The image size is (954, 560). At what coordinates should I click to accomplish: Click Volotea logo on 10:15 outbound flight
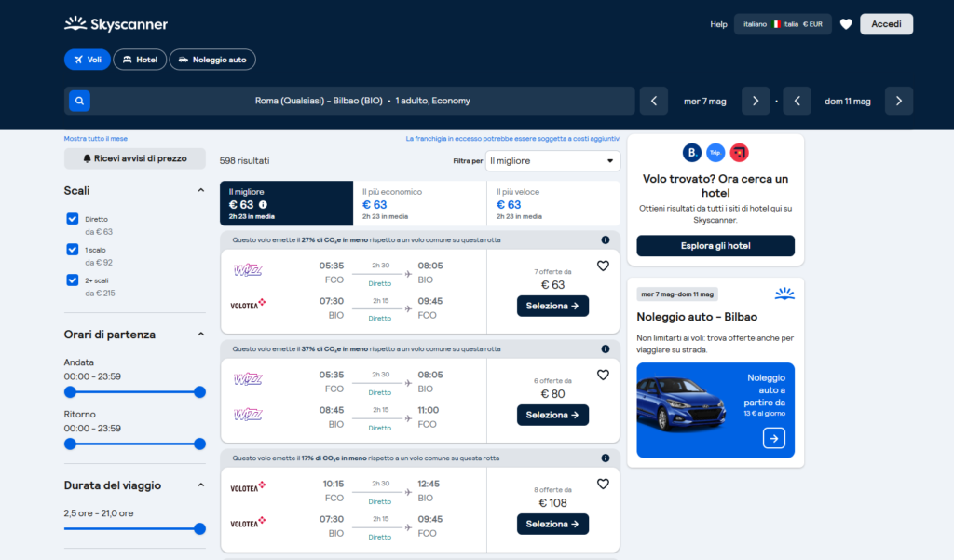[x=248, y=487]
